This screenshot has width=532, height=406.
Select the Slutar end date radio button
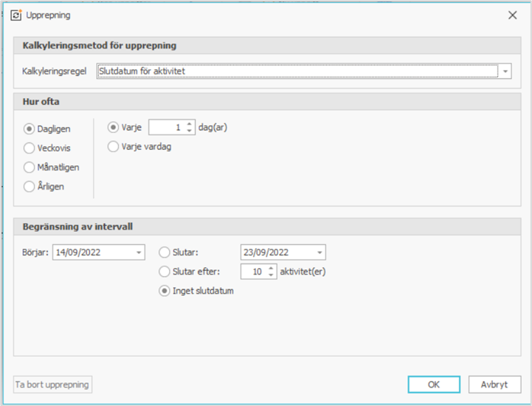click(x=165, y=252)
